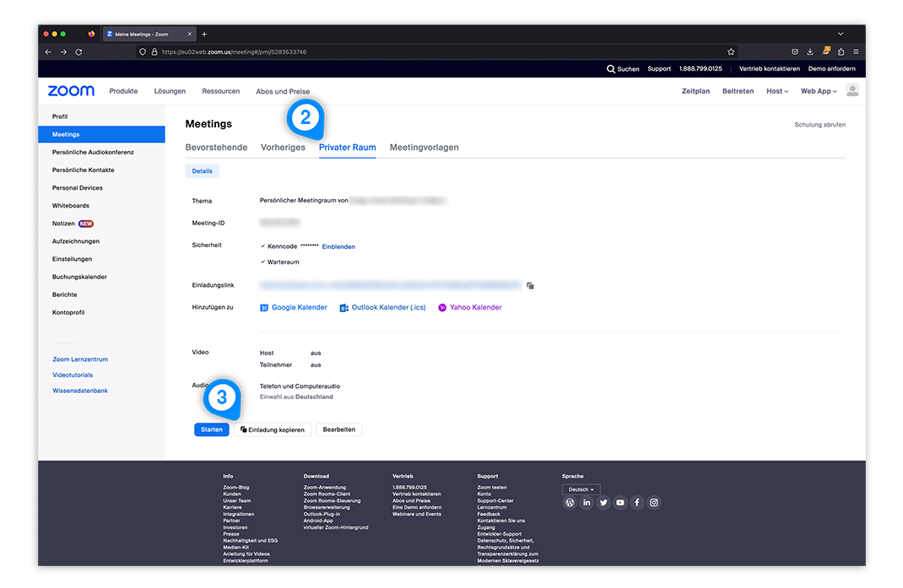
Task: Open the LinkedIn social icon
Action: (x=587, y=503)
